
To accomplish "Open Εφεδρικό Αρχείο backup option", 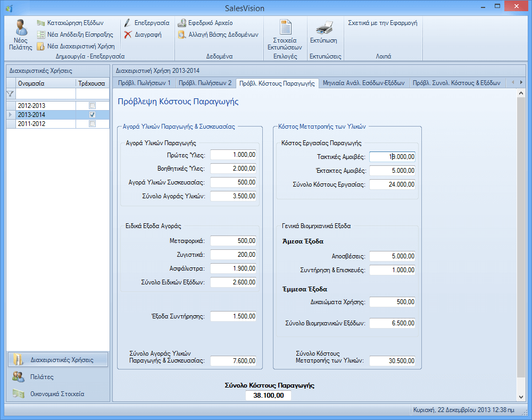I will tap(182, 23).
